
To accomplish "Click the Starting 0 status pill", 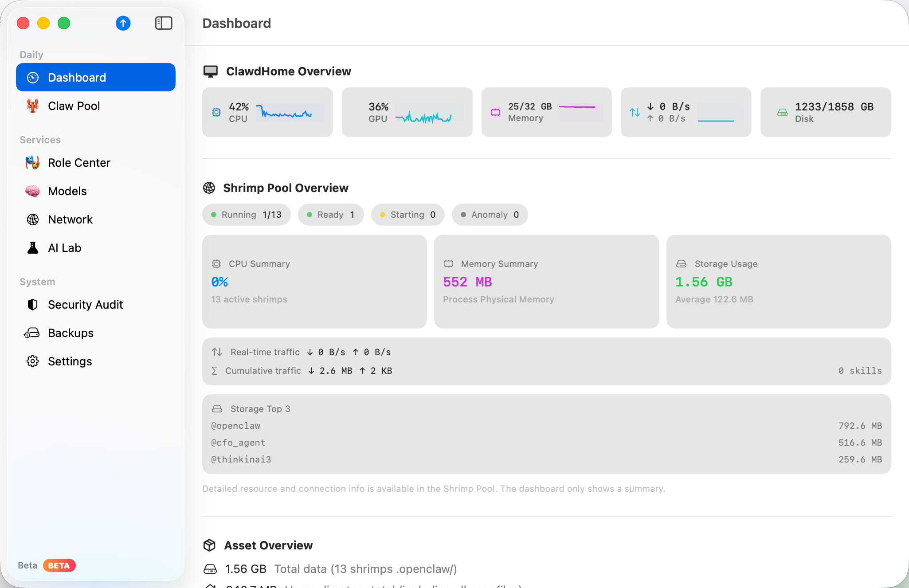I will [x=407, y=215].
